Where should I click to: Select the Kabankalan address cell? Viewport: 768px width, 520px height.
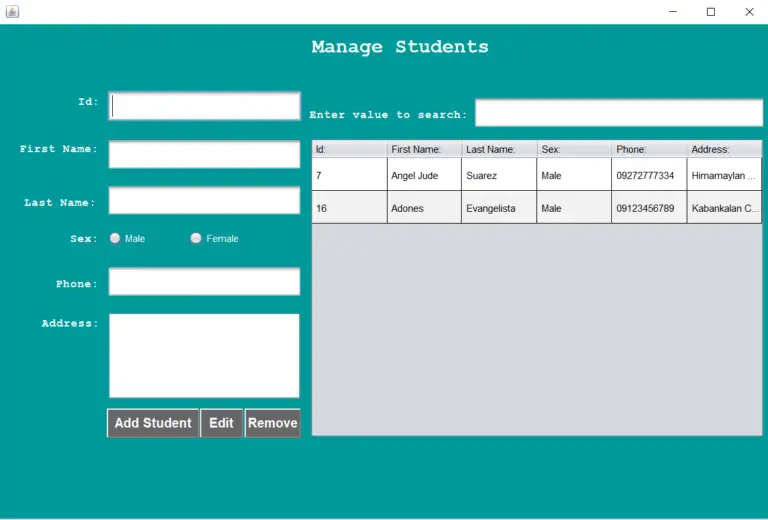pos(724,207)
